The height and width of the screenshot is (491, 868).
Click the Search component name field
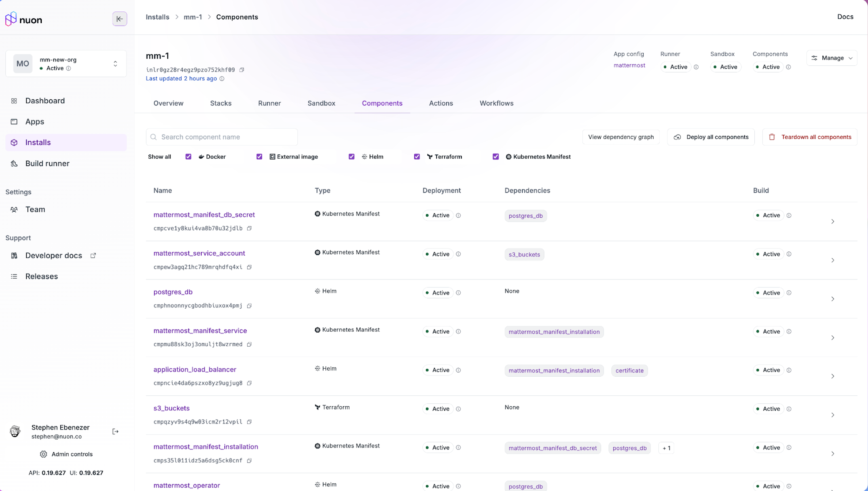[x=222, y=137]
